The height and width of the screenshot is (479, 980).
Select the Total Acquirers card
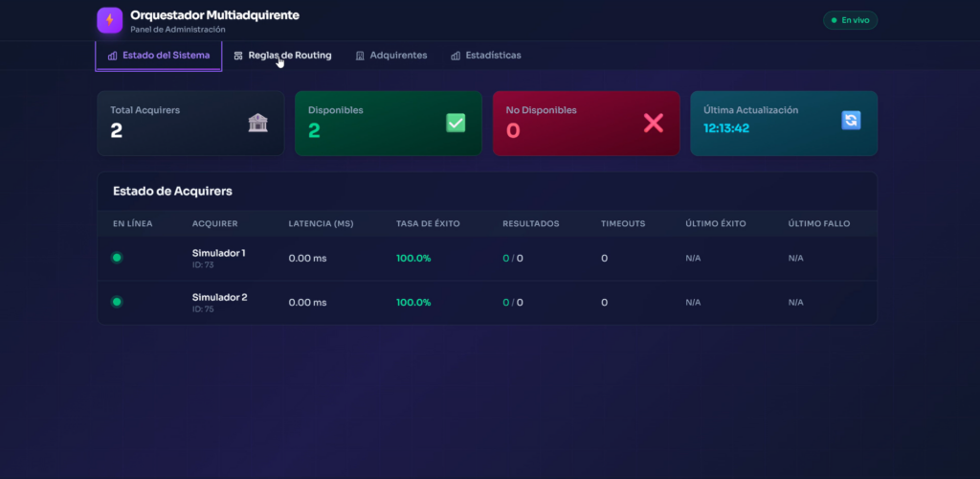(190, 124)
